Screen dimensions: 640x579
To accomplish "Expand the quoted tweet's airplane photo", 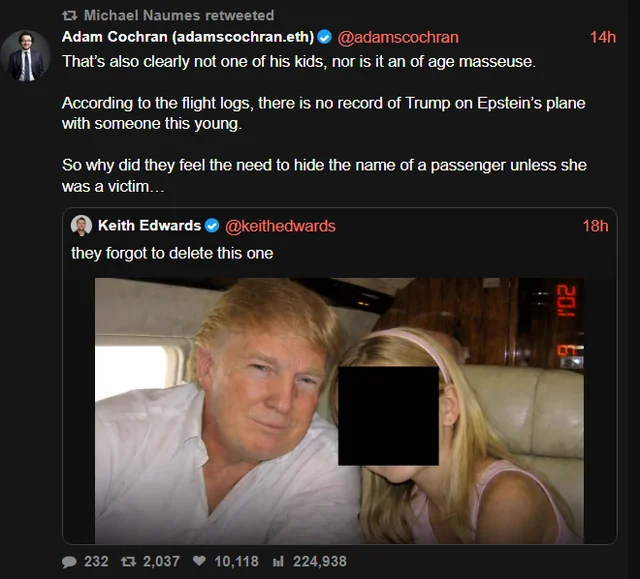I will coord(339,410).
